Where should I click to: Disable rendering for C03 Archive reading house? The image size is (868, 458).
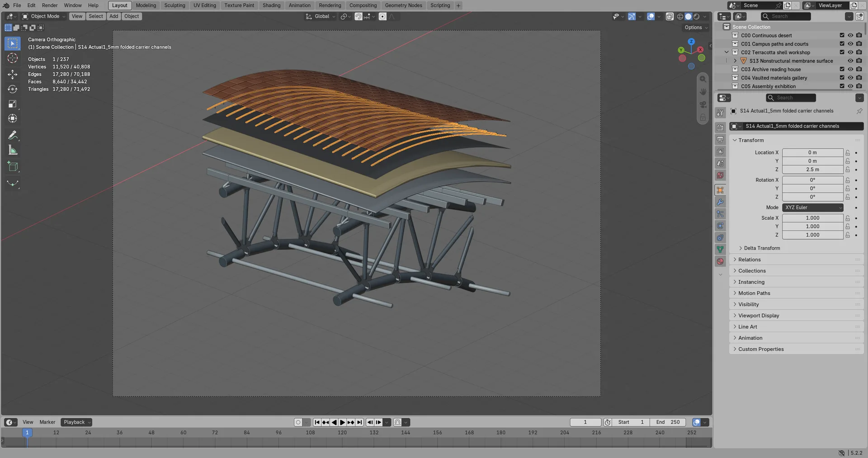point(859,69)
